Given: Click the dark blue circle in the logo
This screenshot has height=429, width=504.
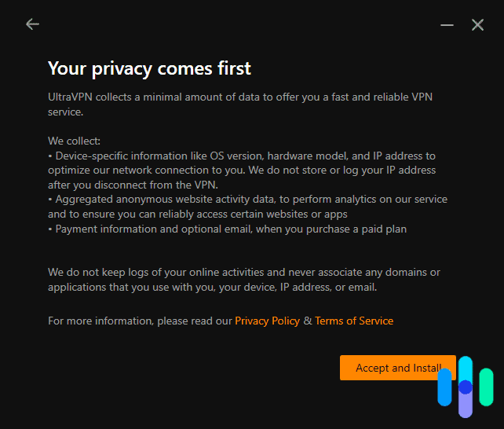Looking at the screenshot, I should click(x=466, y=387).
